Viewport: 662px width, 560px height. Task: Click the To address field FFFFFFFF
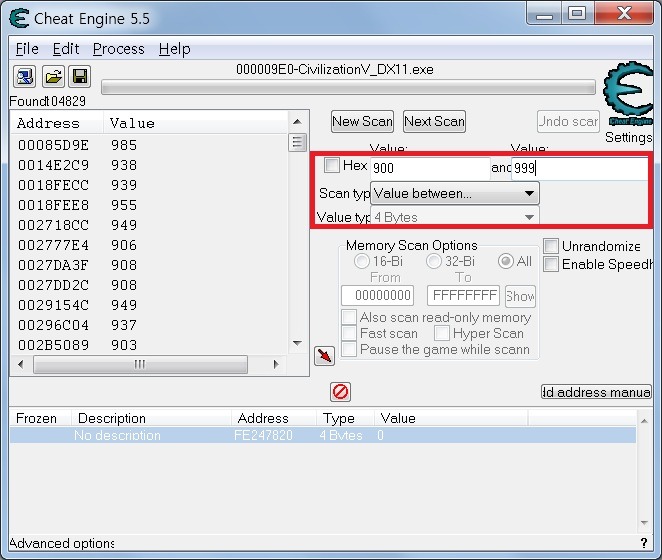pyautogui.click(x=463, y=295)
